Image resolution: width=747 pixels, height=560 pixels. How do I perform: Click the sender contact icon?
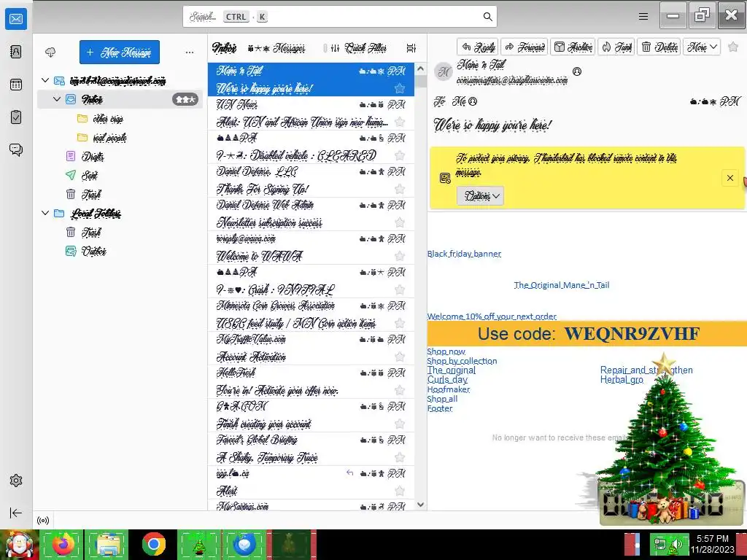[577, 71]
